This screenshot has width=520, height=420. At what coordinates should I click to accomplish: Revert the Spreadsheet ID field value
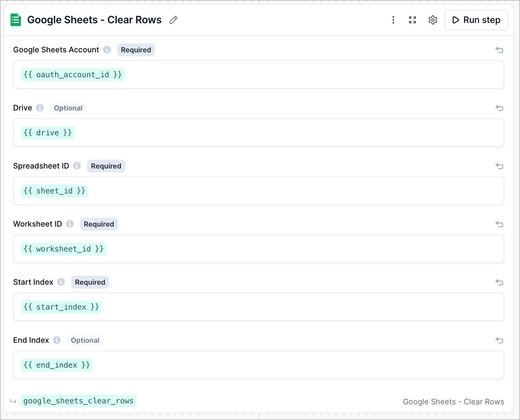[x=499, y=166]
